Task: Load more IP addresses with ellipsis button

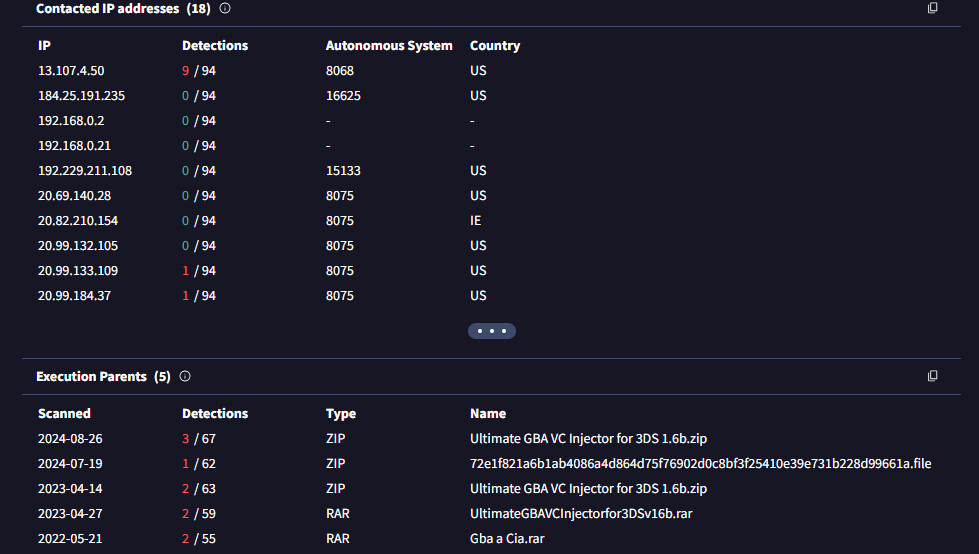Action: (491, 331)
